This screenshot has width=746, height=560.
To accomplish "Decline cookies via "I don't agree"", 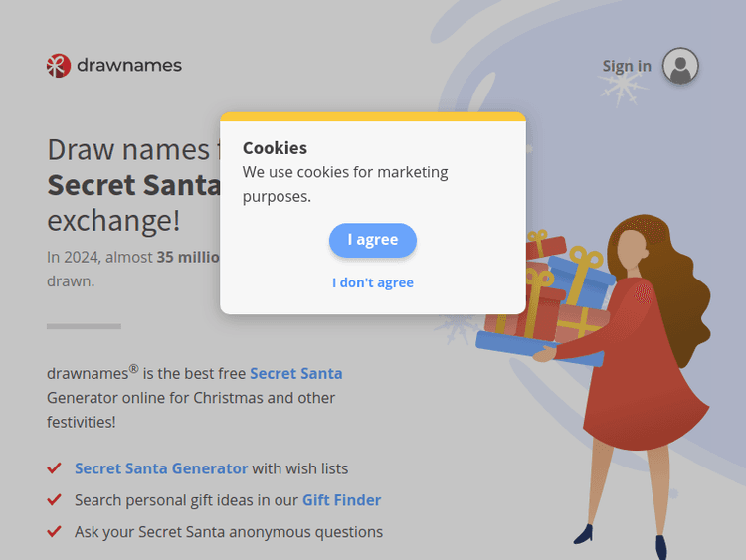I will [x=373, y=282].
